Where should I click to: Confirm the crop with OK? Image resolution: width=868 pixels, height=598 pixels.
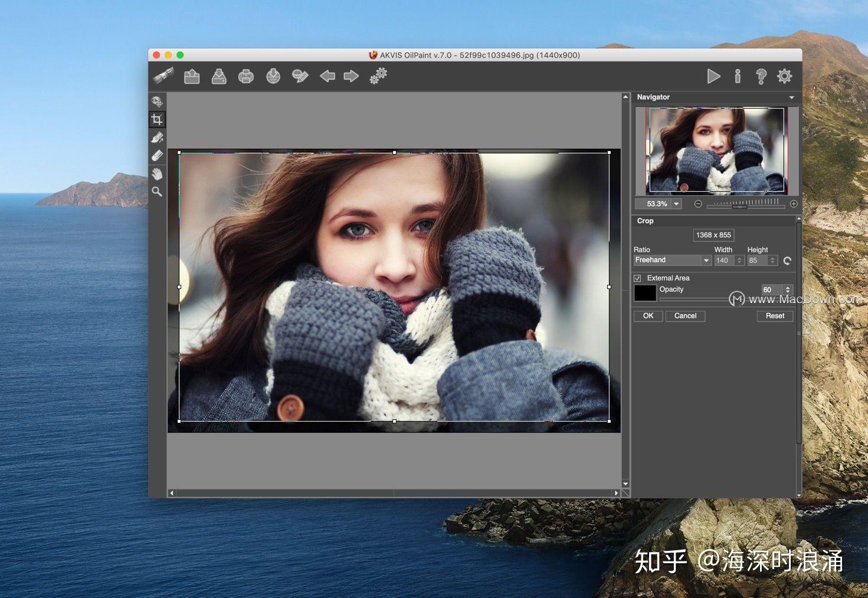[x=647, y=316]
